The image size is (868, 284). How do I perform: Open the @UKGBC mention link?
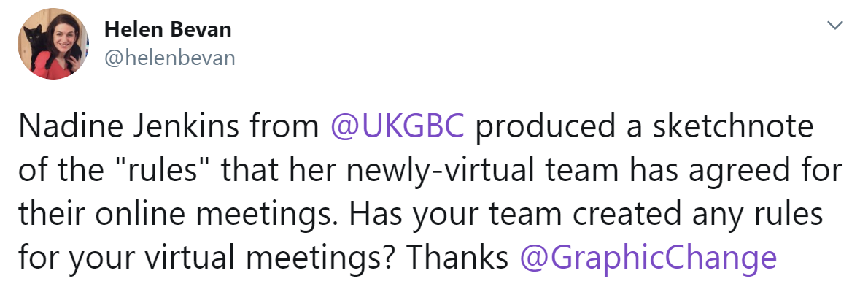pos(397,128)
